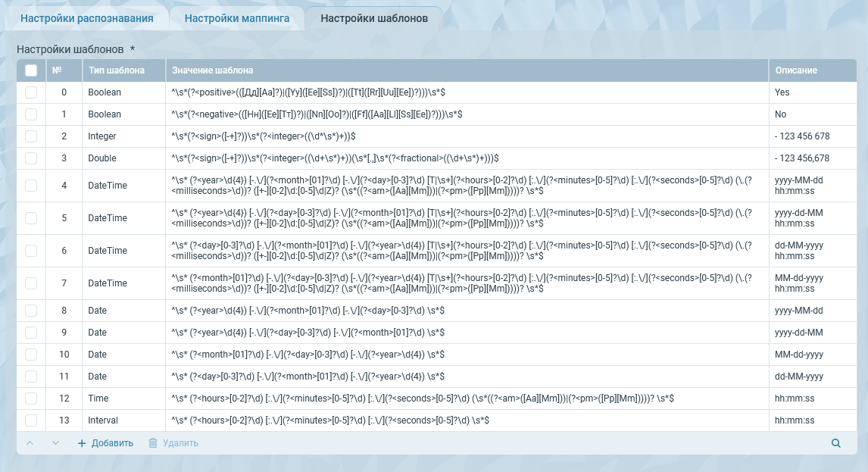Image resolution: width=868 pixels, height=472 pixels.
Task: Click the Описание column header
Action: tap(796, 70)
